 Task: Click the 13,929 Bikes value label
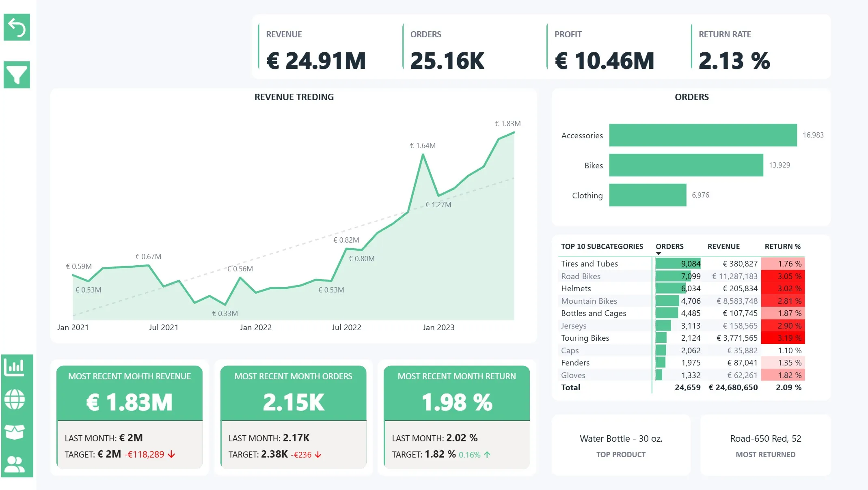point(779,165)
